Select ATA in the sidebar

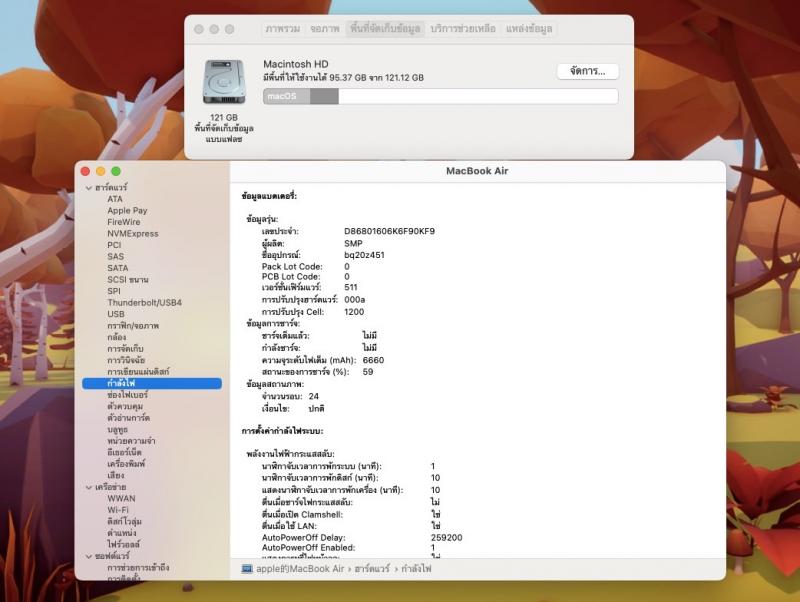(115, 199)
